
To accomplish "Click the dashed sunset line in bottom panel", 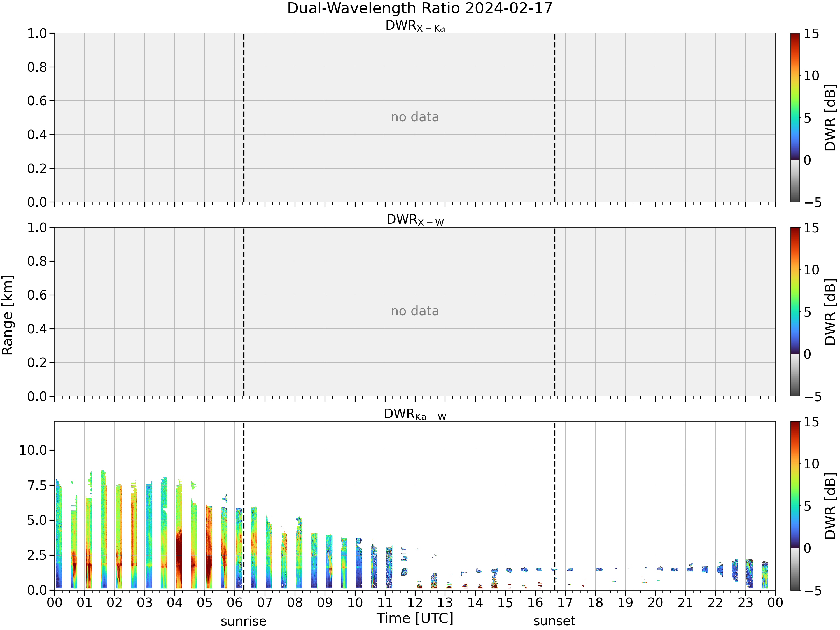I will coord(554,506).
